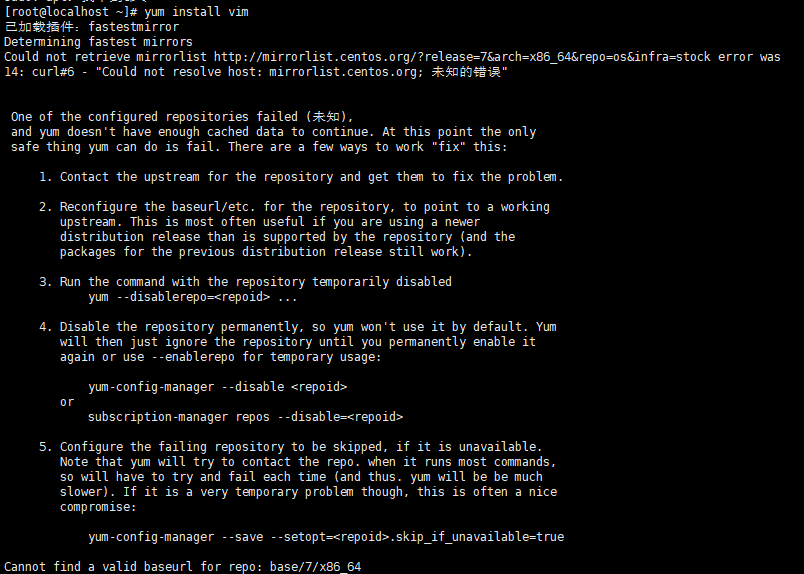The image size is (804, 574).
Task: Click the mirrorlist.centos.org URL in the error line
Action: coord(462,57)
